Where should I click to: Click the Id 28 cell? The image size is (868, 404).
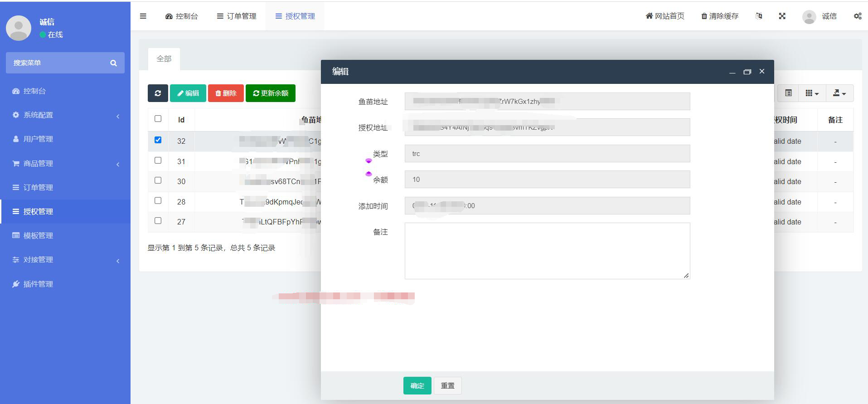tap(181, 202)
